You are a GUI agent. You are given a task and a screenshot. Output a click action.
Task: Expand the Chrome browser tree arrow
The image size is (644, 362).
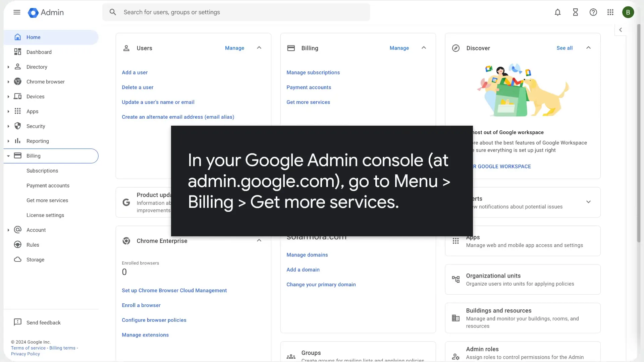click(8, 82)
